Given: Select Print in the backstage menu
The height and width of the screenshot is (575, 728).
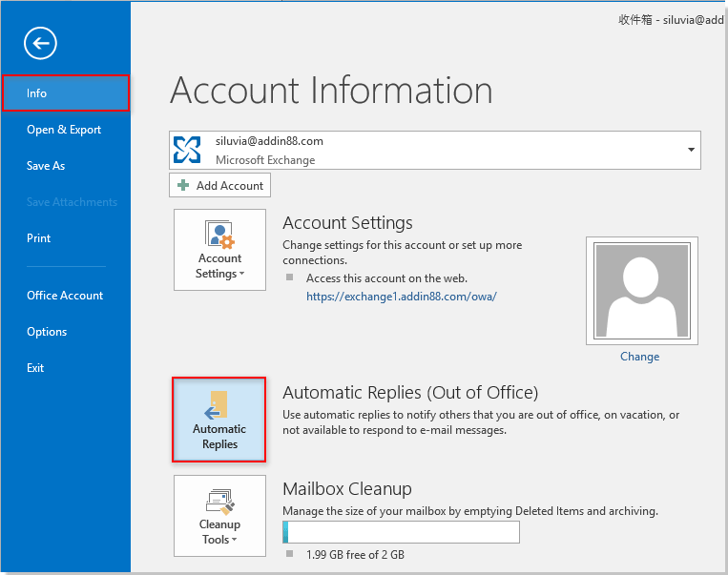Looking at the screenshot, I should click(38, 238).
